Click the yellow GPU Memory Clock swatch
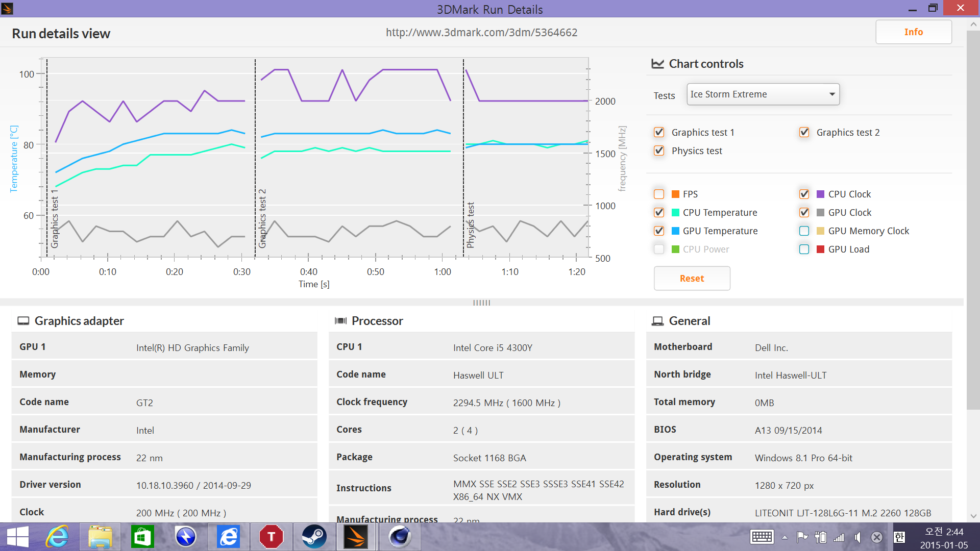 click(x=820, y=231)
